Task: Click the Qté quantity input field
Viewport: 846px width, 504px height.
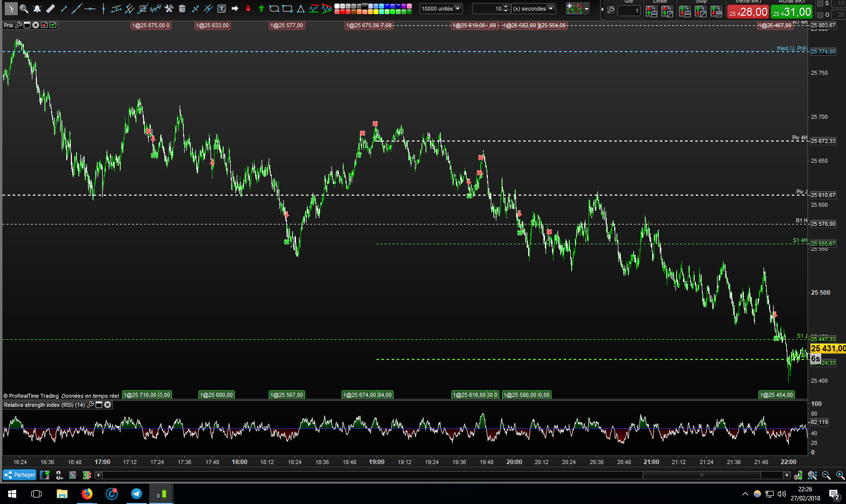Action: tap(629, 10)
